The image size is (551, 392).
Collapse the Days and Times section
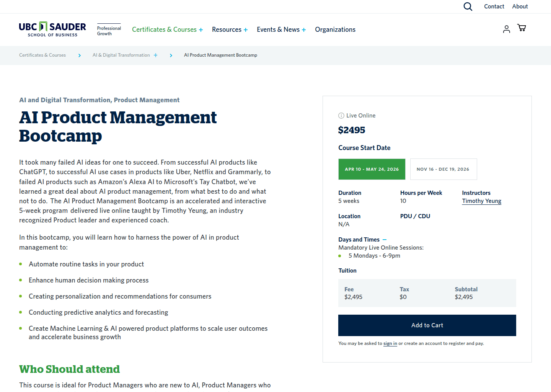click(385, 239)
